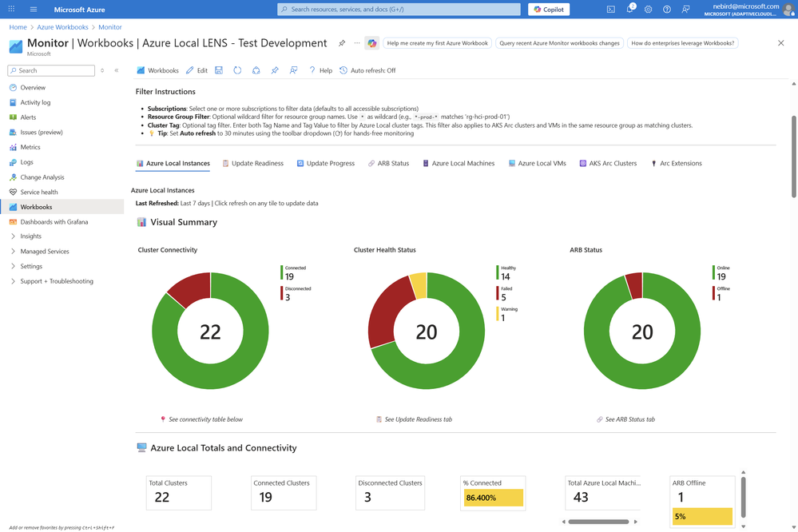
Task: Open the help question mark in top bar
Action: [x=667, y=9]
